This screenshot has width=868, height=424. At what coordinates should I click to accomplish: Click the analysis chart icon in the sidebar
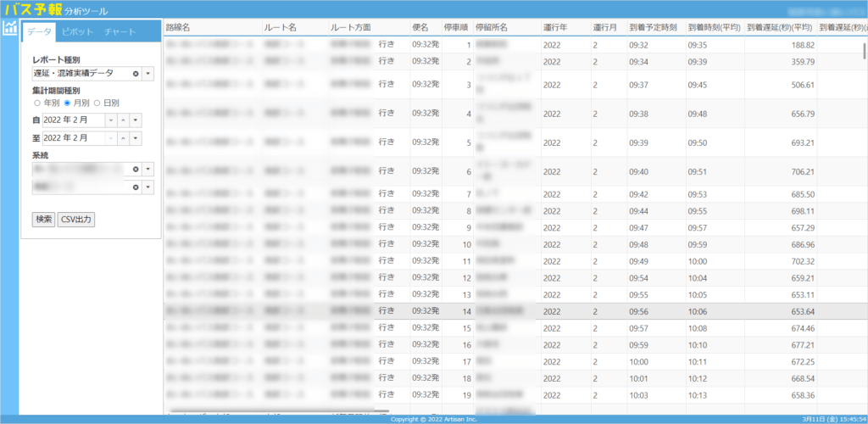tap(9, 28)
